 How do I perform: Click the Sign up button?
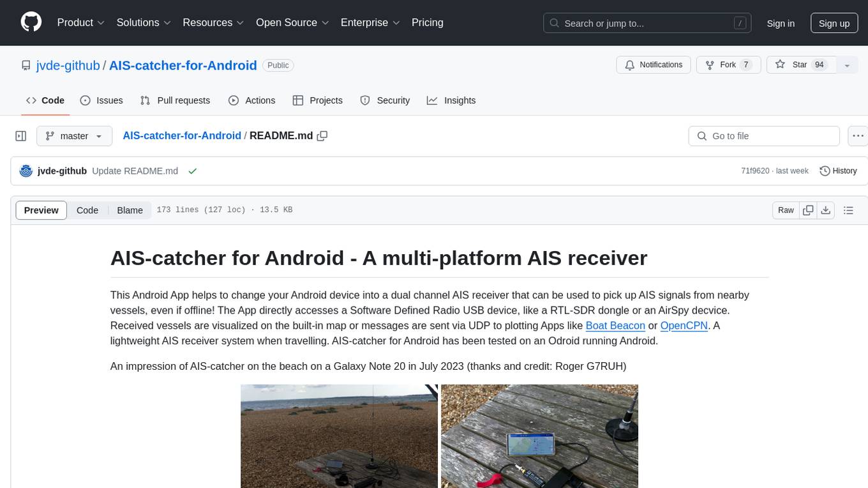click(834, 23)
